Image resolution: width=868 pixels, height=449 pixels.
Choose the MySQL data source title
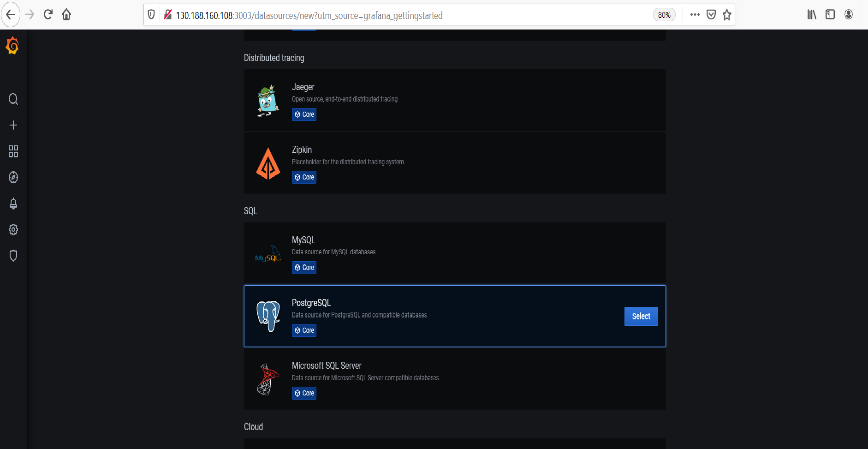pos(303,240)
